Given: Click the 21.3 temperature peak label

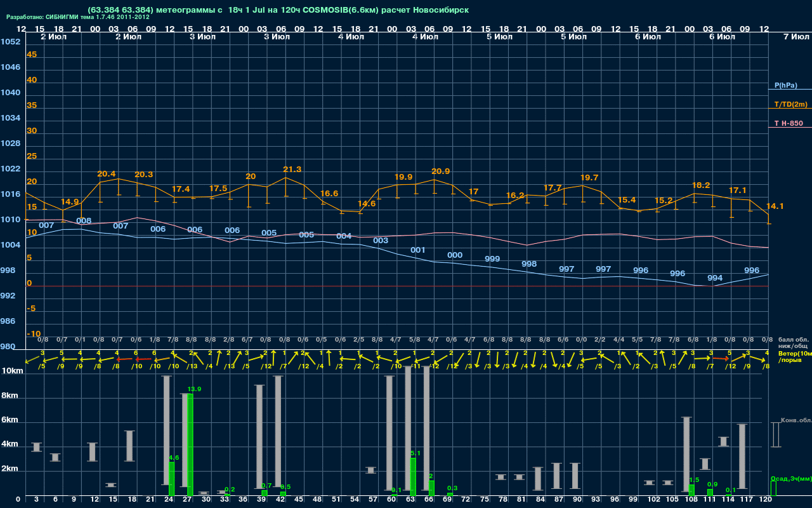Looking at the screenshot, I should click(292, 170).
